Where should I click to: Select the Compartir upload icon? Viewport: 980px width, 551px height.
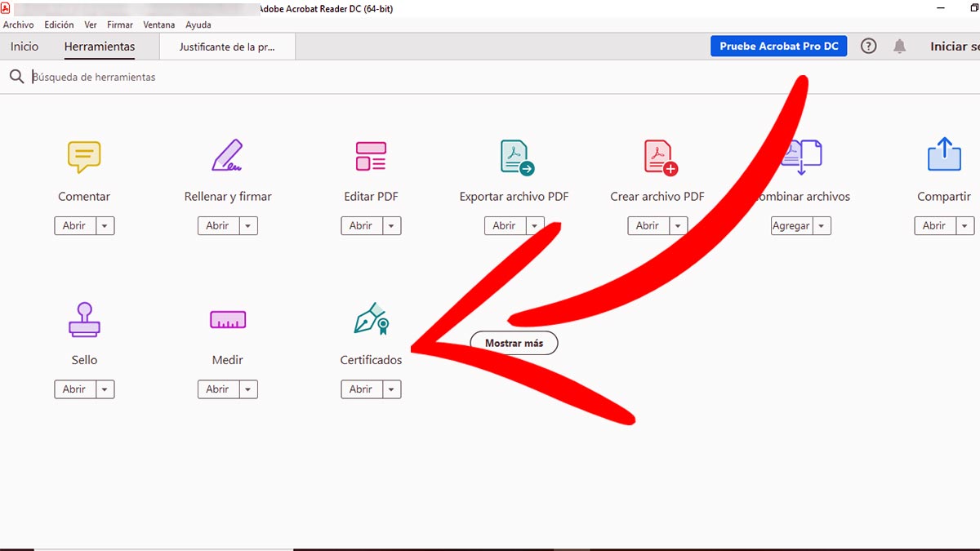944,155
